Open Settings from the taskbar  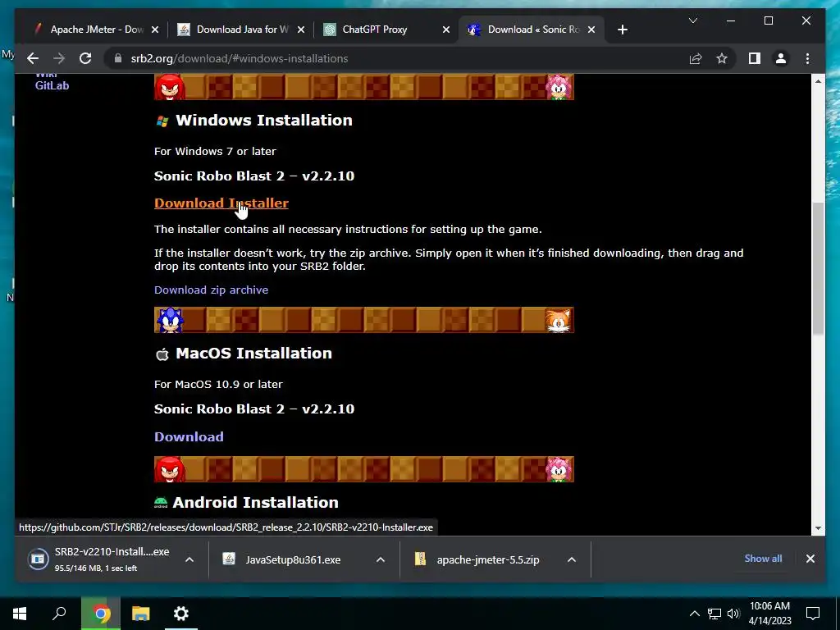pos(181,614)
